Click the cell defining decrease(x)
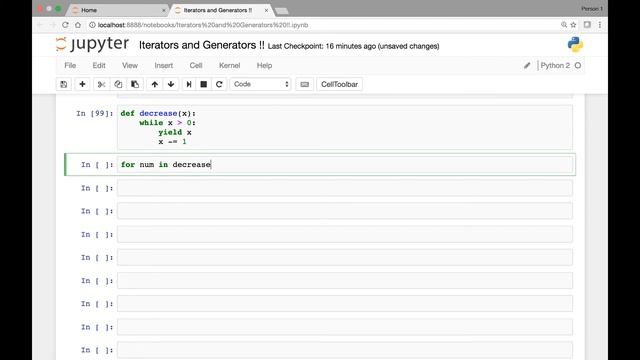The height and width of the screenshot is (360, 640). 345,127
